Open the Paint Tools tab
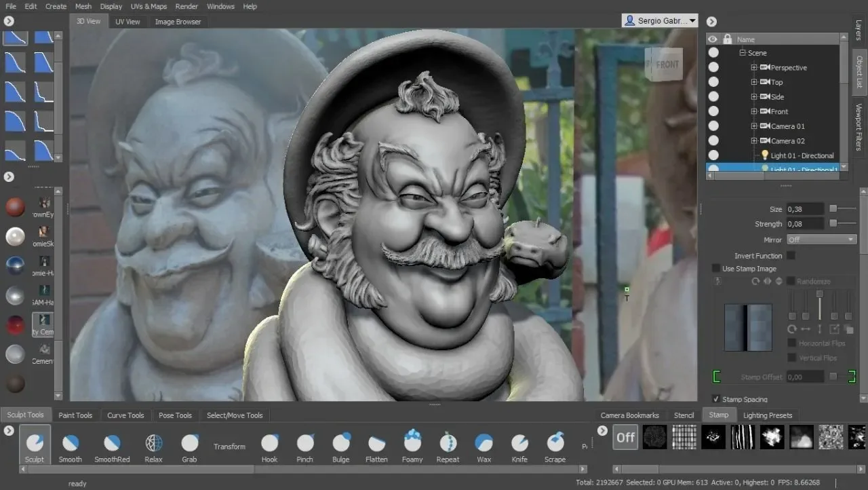Viewport: 868px width, 490px height. [75, 415]
